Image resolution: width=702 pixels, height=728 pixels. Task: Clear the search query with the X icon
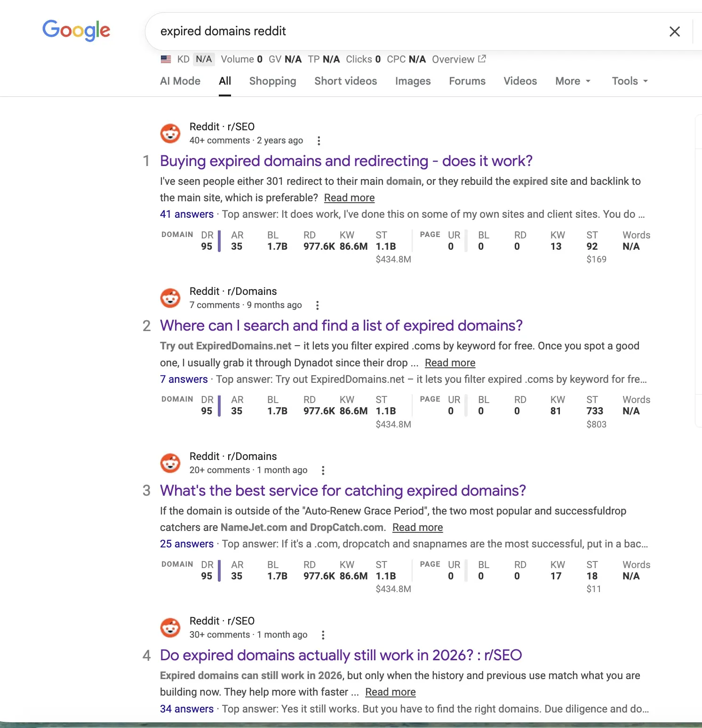pos(675,31)
